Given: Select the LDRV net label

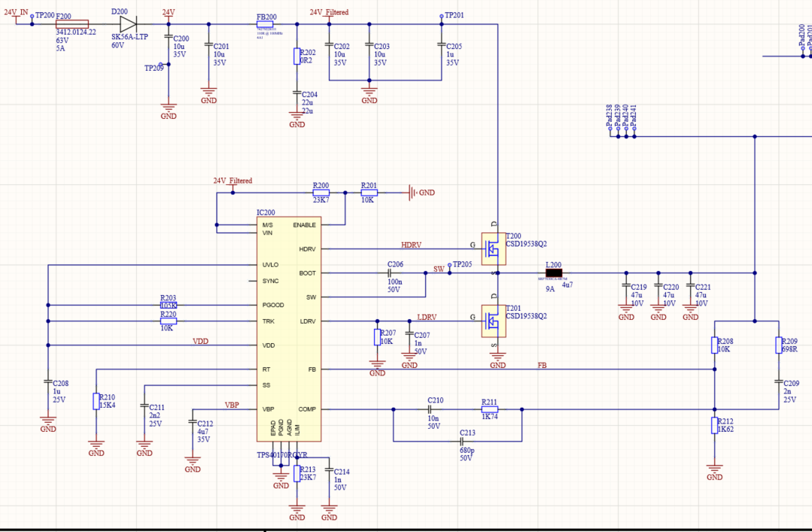Looking at the screenshot, I should tap(427, 317).
